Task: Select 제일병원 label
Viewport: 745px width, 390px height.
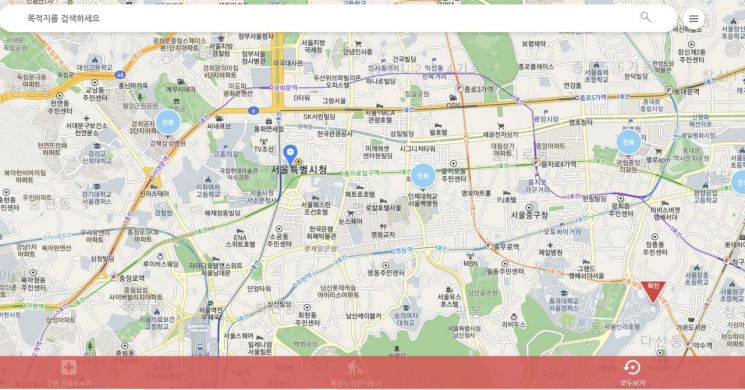Action: pos(550,253)
